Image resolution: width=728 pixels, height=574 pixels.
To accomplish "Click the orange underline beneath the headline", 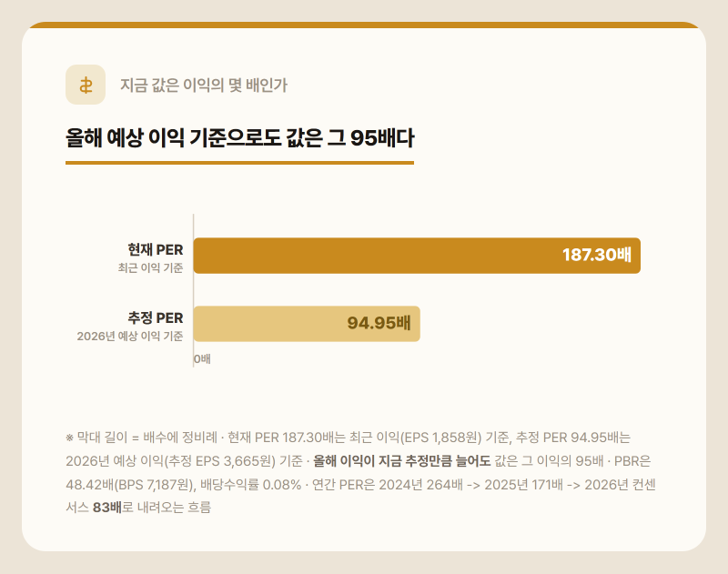I will click(239, 163).
